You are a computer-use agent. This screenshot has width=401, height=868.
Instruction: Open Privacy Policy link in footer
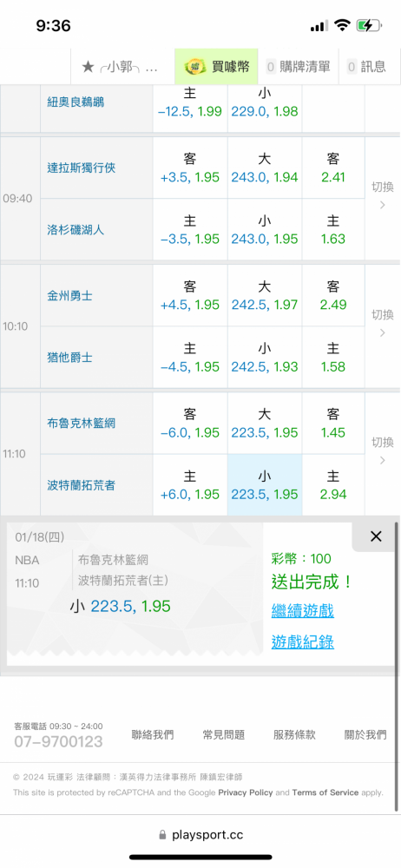coord(246,792)
